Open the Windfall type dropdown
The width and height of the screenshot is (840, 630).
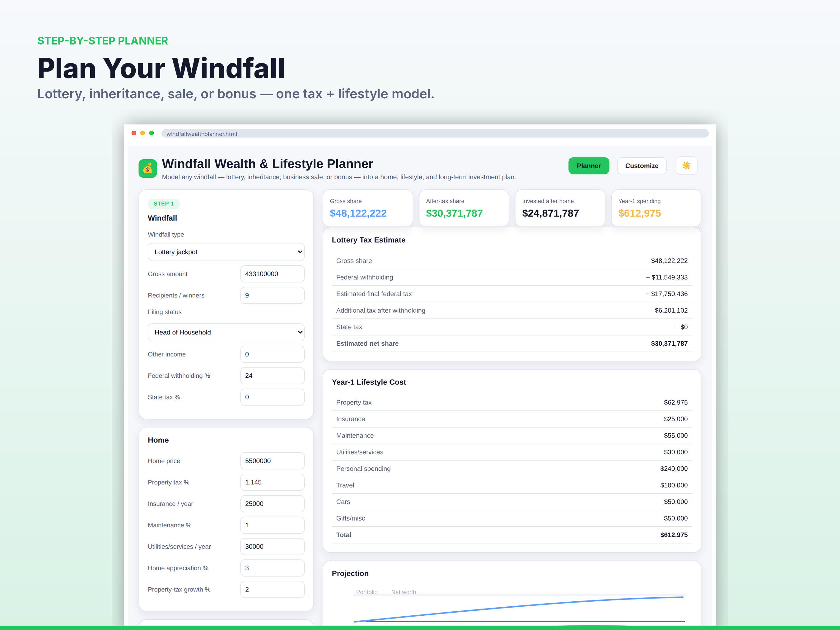coord(226,252)
